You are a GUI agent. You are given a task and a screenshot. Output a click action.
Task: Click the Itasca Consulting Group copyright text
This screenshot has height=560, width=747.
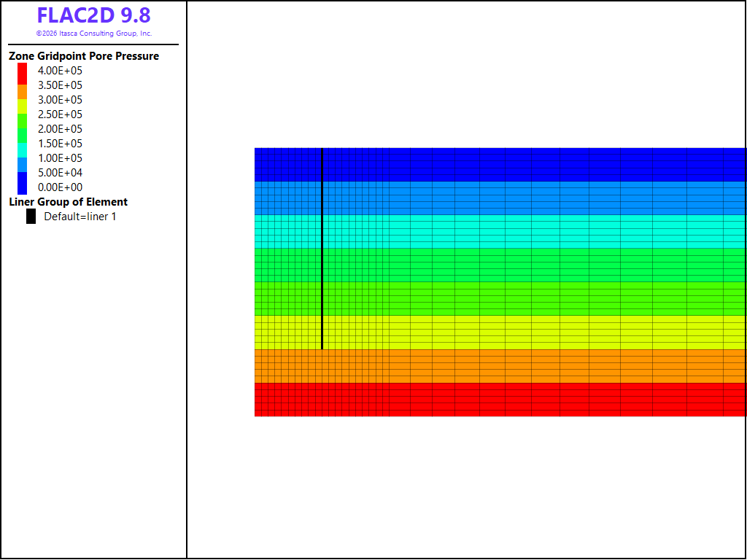point(94,34)
